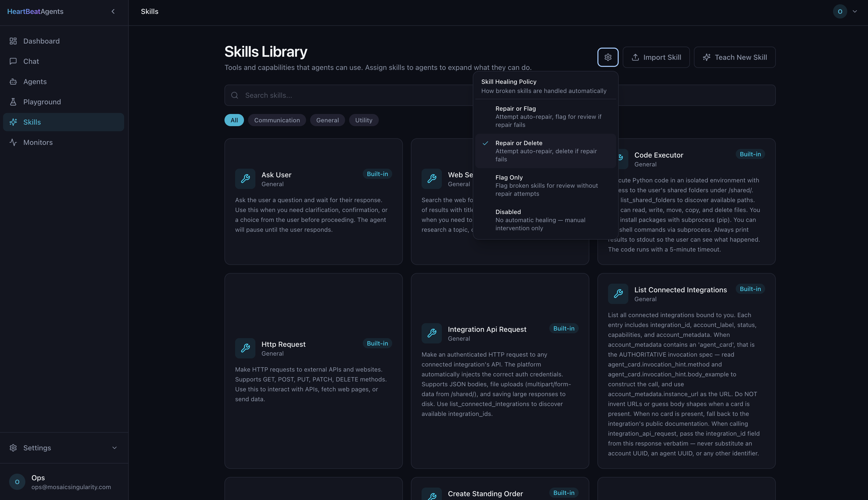
Task: Click Built-in badge on Code Executor card
Action: [750, 155]
